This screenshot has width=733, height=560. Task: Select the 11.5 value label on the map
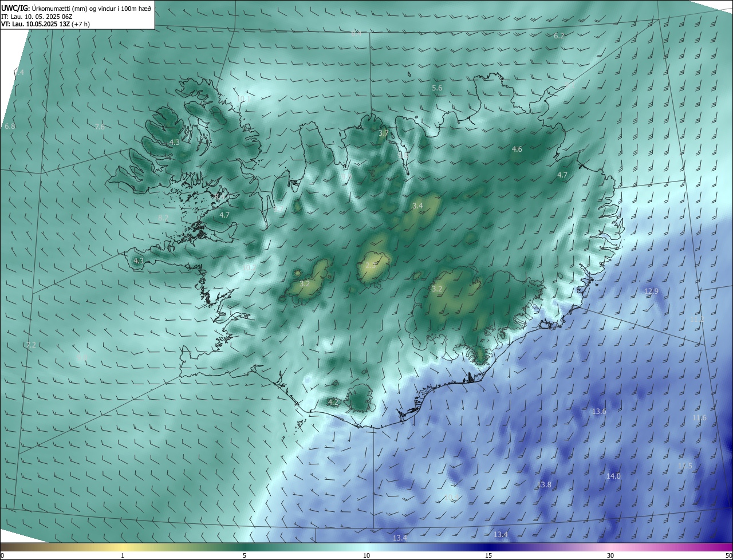(x=685, y=466)
